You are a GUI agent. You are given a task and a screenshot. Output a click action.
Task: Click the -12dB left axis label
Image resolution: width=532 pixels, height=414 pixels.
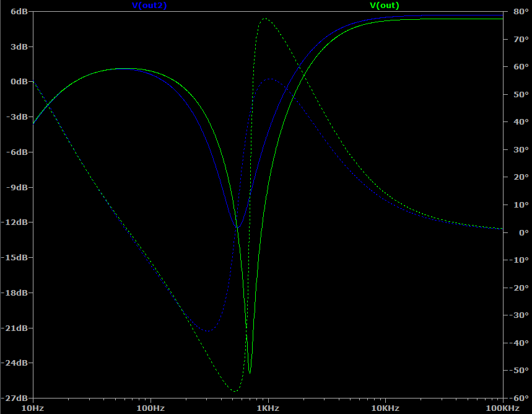pyautogui.click(x=16, y=222)
